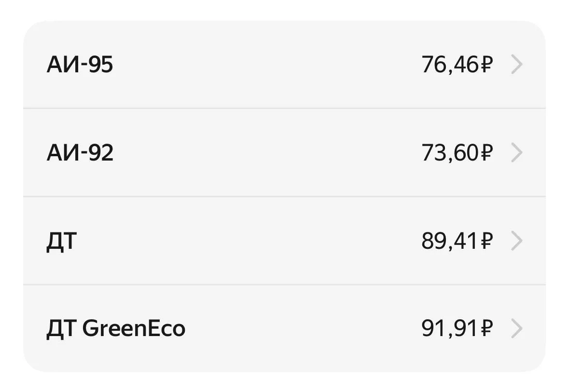
Task: Choose the ДТ fuel label
Action: (62, 241)
